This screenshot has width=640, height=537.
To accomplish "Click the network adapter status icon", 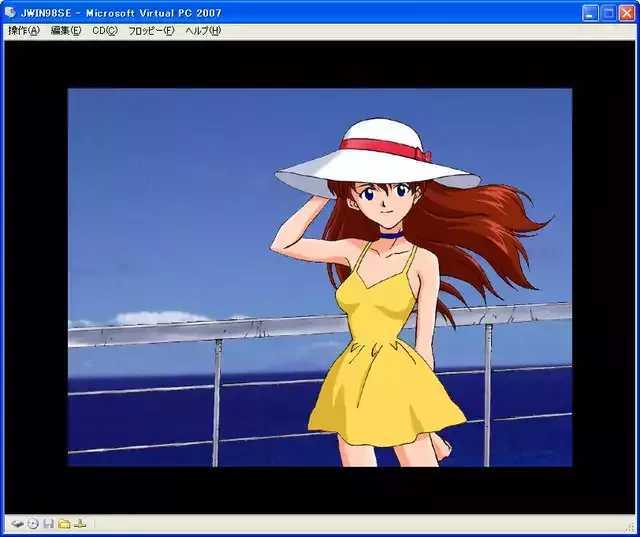I will coord(80,524).
